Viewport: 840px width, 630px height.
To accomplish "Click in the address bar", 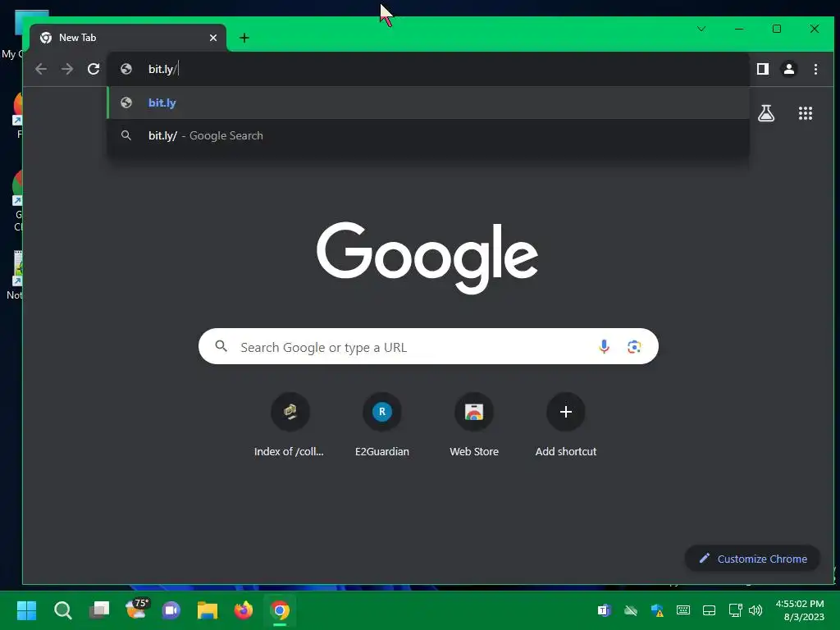I will [x=428, y=69].
